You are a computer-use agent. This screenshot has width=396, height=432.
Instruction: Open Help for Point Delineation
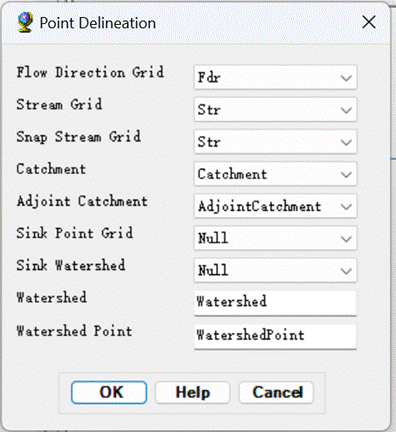[193, 392]
